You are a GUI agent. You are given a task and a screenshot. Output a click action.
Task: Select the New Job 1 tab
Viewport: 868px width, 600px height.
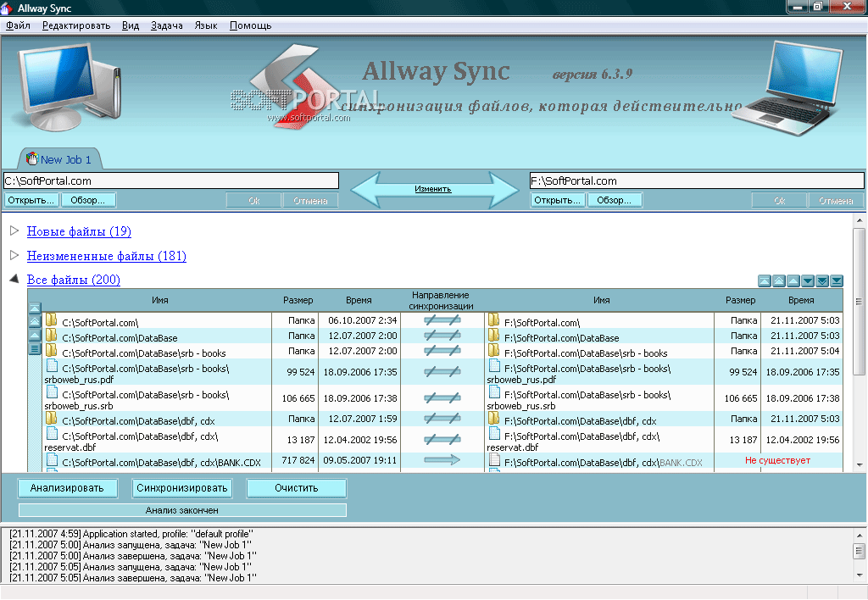[x=59, y=159]
